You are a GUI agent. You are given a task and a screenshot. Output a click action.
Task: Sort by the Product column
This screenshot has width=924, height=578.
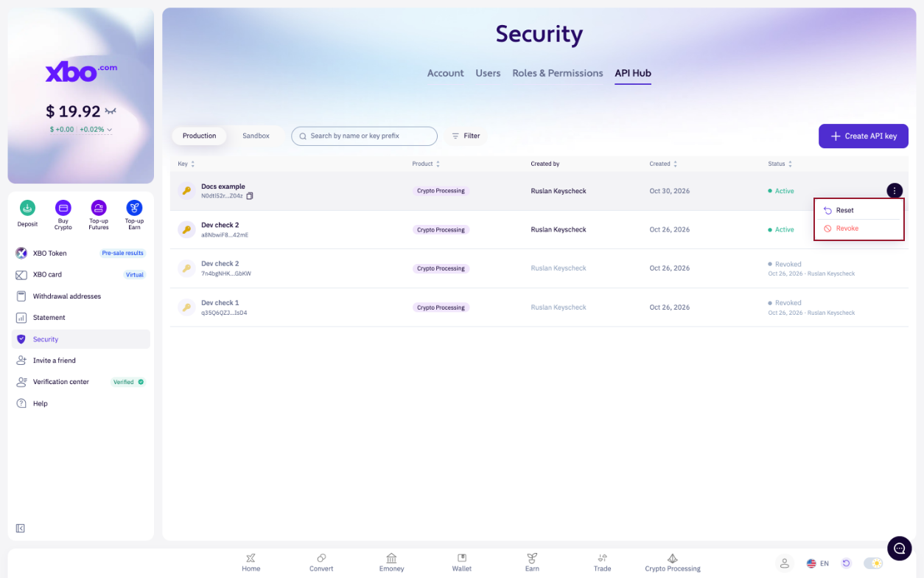426,164
